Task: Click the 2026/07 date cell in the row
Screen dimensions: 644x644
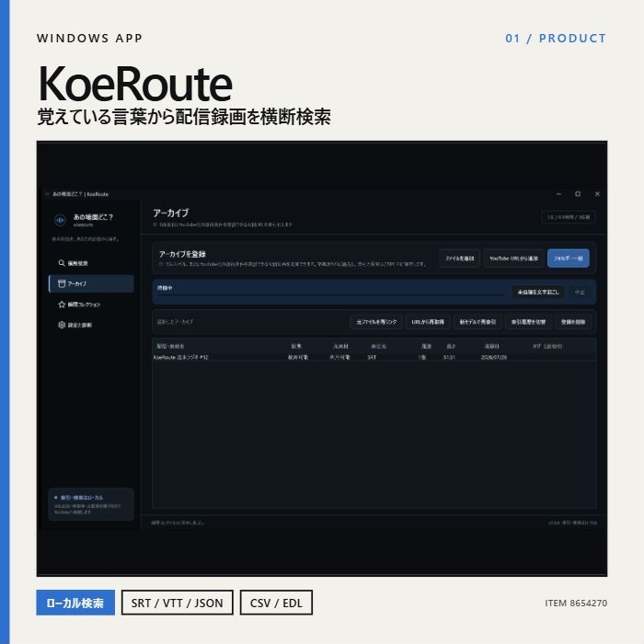Action: click(x=494, y=357)
